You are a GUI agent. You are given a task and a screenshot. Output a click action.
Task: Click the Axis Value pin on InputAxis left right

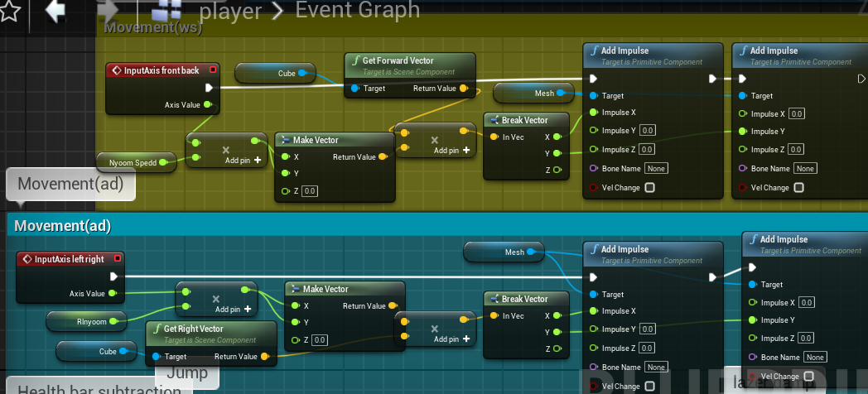click(x=112, y=293)
